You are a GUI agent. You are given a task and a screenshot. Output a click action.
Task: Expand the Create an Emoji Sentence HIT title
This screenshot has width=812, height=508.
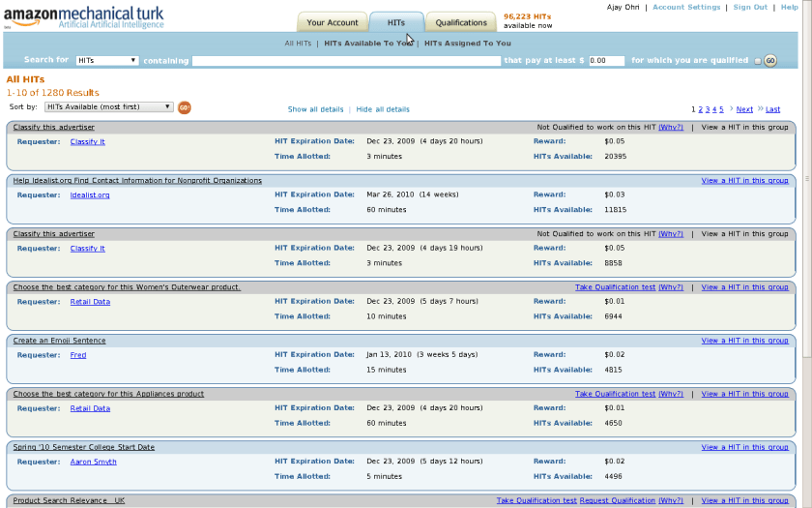pyautogui.click(x=60, y=341)
